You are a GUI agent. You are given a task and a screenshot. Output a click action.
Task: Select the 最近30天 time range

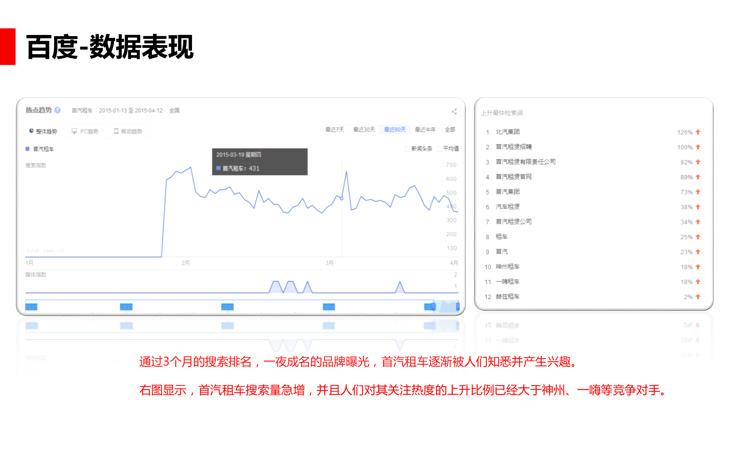(x=364, y=130)
